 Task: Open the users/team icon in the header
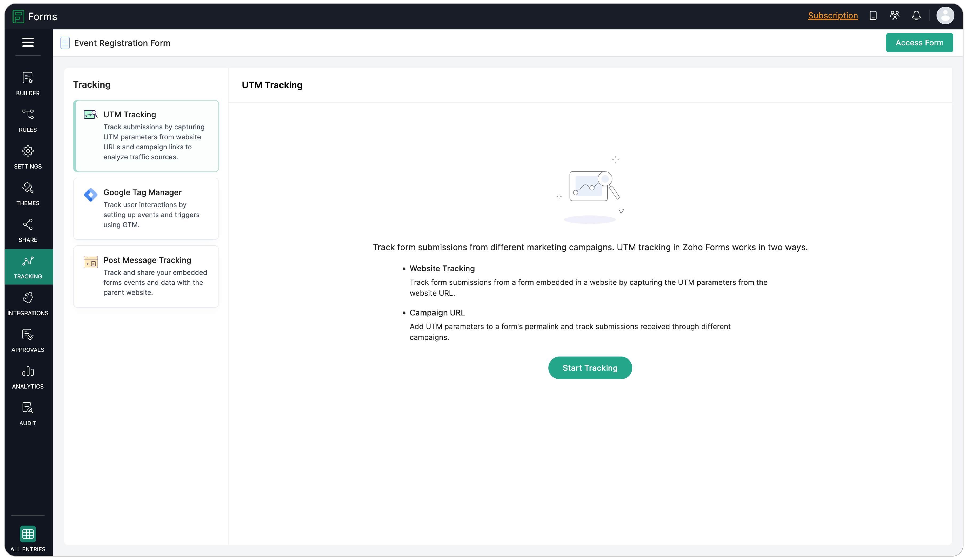pos(895,16)
